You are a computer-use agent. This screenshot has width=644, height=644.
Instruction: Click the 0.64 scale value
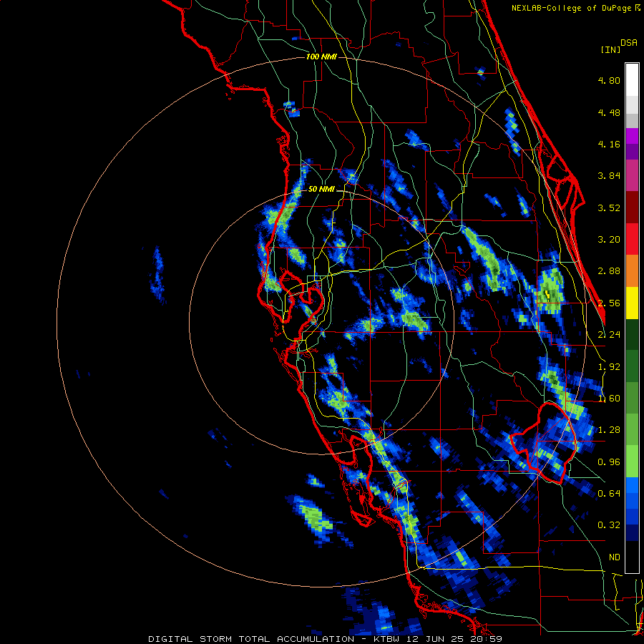[609, 493]
